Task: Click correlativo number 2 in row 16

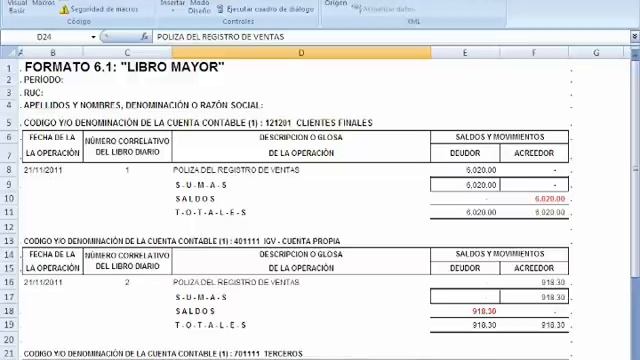Action: click(x=127, y=282)
